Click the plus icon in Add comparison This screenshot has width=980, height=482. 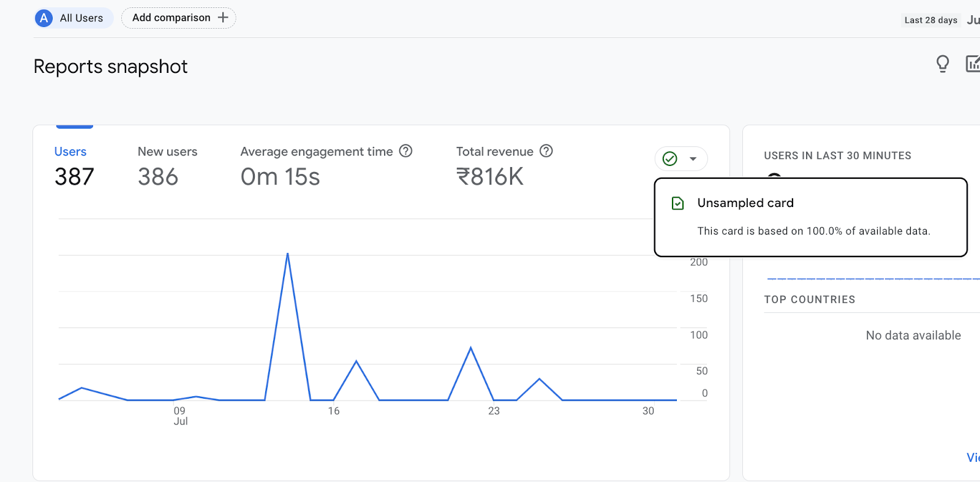pos(223,18)
